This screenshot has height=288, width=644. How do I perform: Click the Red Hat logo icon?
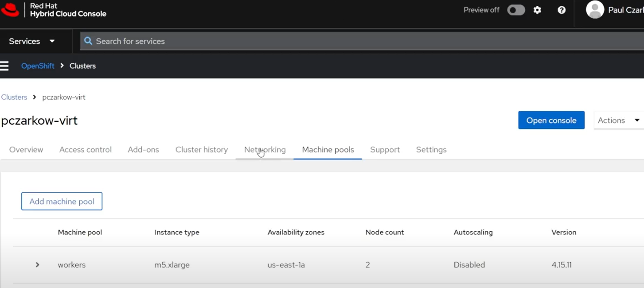pos(11,10)
